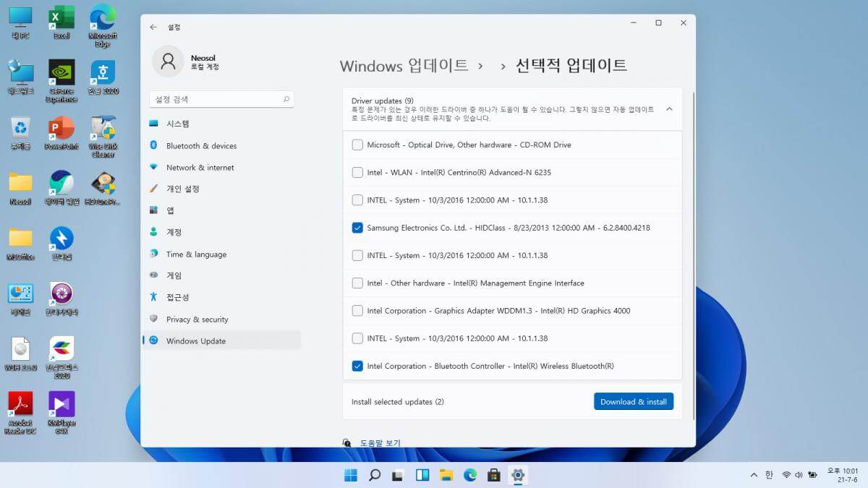Open the 한글 2020 desktop shortcut
Image resolution: width=868 pixels, height=488 pixels.
pyautogui.click(x=103, y=77)
